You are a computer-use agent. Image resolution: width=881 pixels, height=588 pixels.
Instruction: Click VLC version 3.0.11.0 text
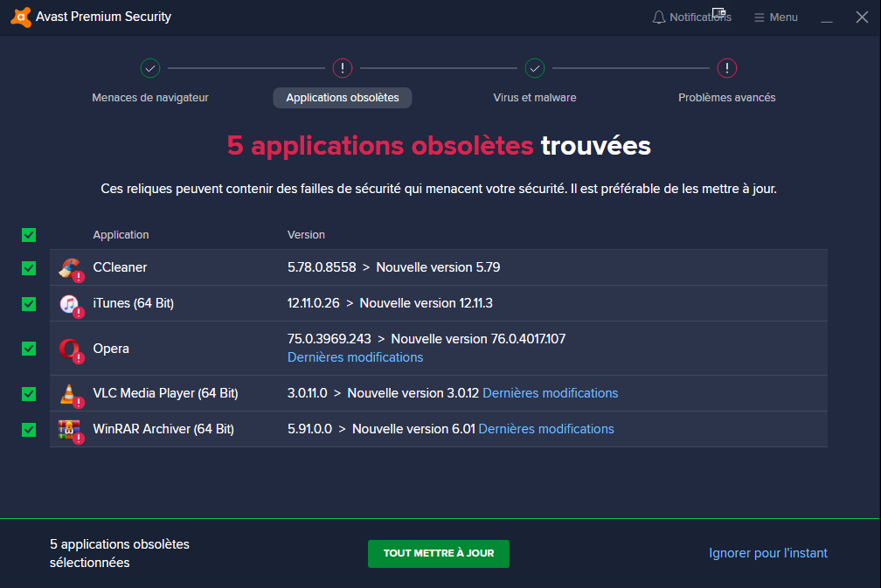pos(308,393)
